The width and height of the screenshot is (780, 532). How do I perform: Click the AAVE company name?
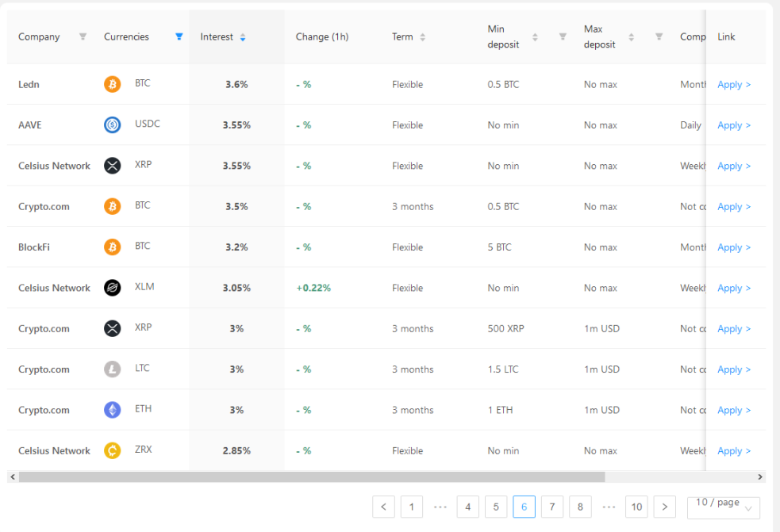pos(30,125)
